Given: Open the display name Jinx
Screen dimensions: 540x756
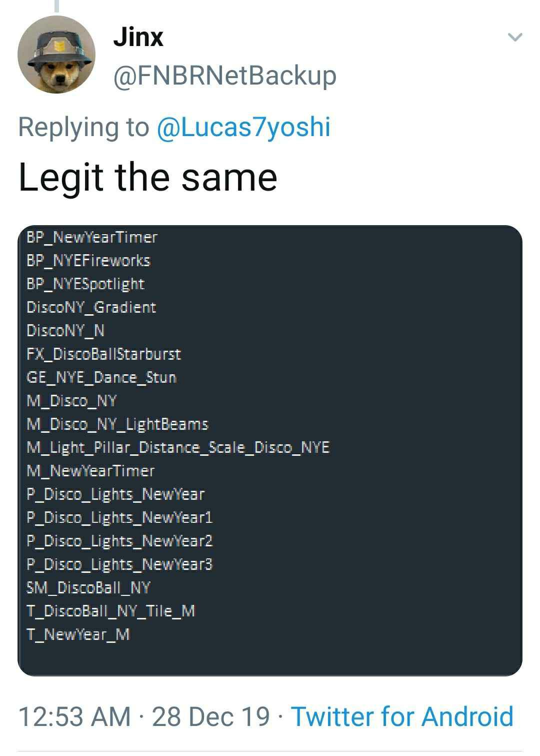Looking at the screenshot, I should pyautogui.click(x=138, y=37).
